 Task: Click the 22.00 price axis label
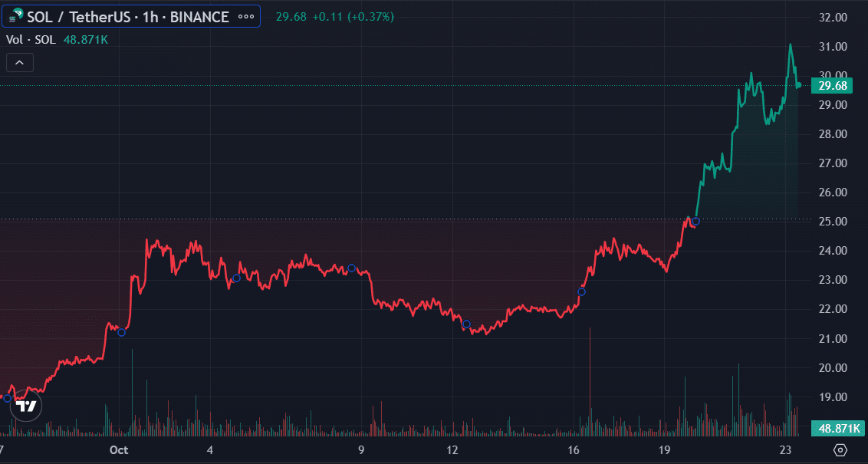point(833,309)
